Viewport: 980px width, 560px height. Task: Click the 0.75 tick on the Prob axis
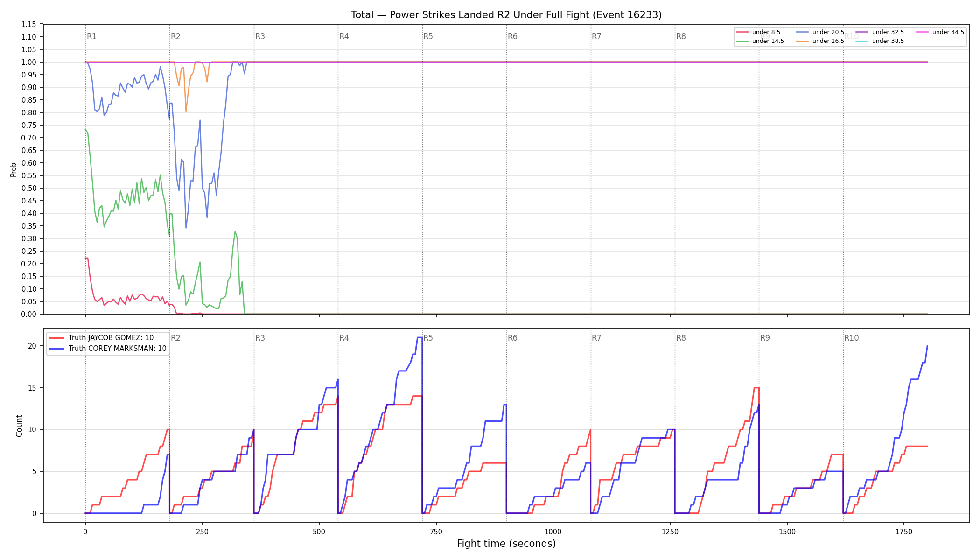point(29,125)
